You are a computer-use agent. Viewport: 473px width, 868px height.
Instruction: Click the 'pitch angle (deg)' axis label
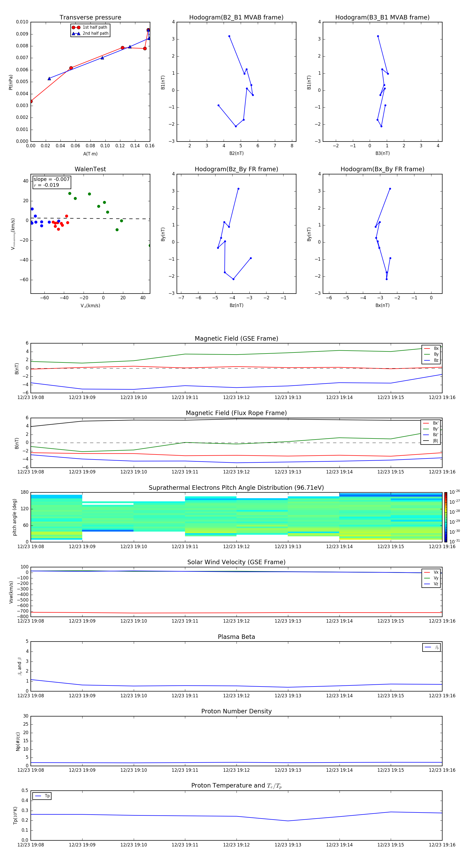(x=14, y=517)
